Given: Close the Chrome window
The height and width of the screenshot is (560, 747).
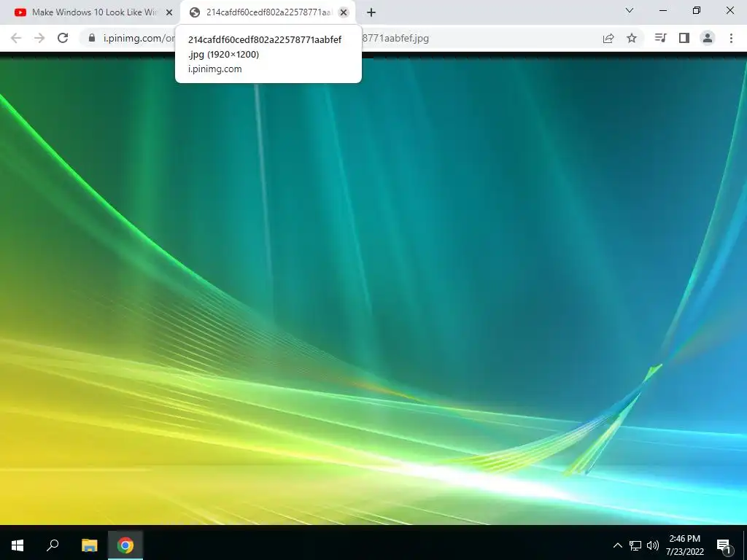Looking at the screenshot, I should 729,10.
